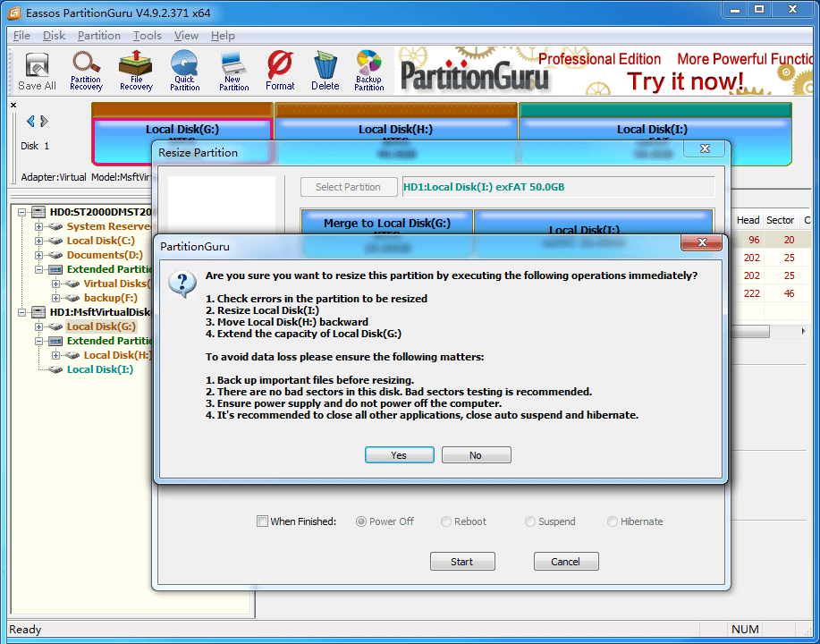Select the Hibernate radio option
The image size is (820, 644).
[x=612, y=521]
